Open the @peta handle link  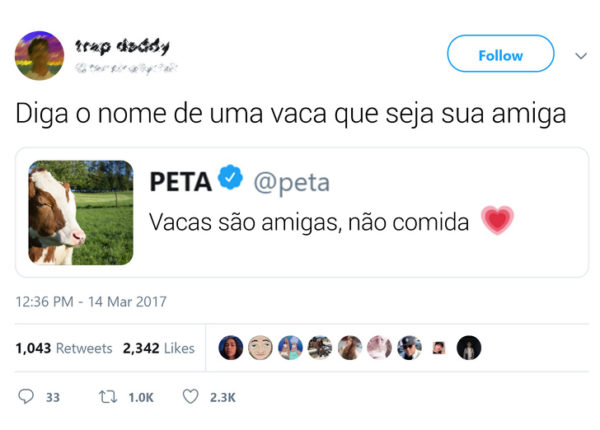[292, 182]
